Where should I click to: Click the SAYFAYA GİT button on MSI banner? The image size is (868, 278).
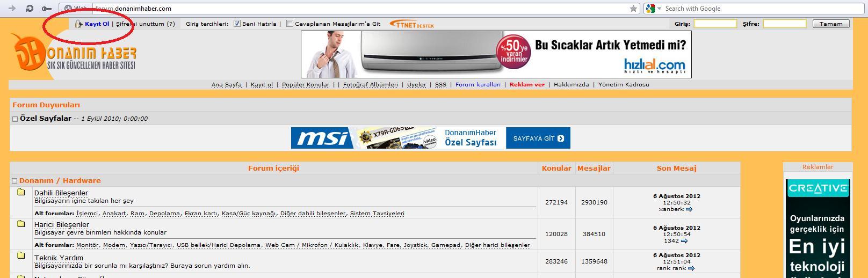(538, 138)
